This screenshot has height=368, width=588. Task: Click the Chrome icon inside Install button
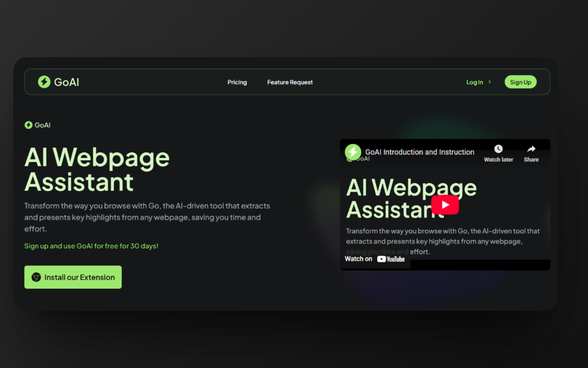coord(36,277)
